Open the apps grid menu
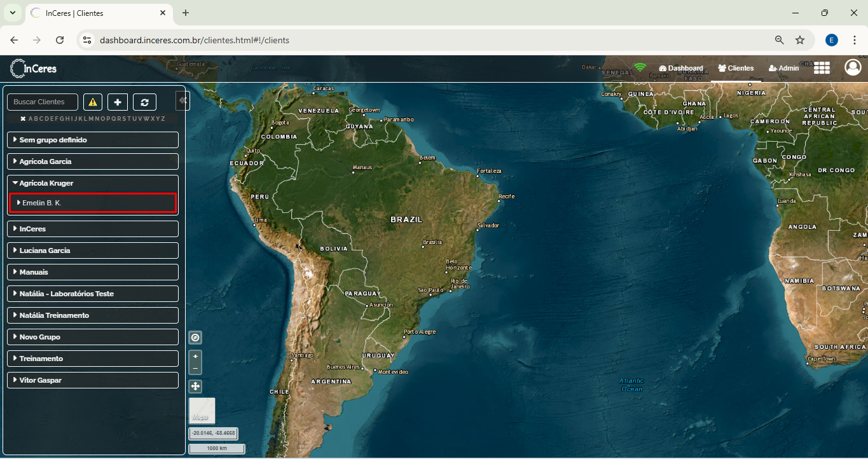This screenshot has width=868, height=459. [822, 68]
